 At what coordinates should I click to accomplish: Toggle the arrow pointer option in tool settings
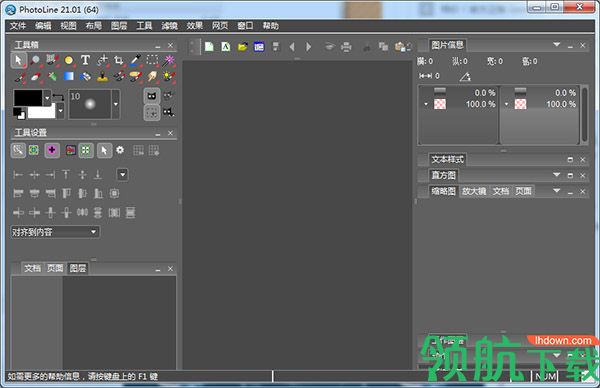pos(104,150)
